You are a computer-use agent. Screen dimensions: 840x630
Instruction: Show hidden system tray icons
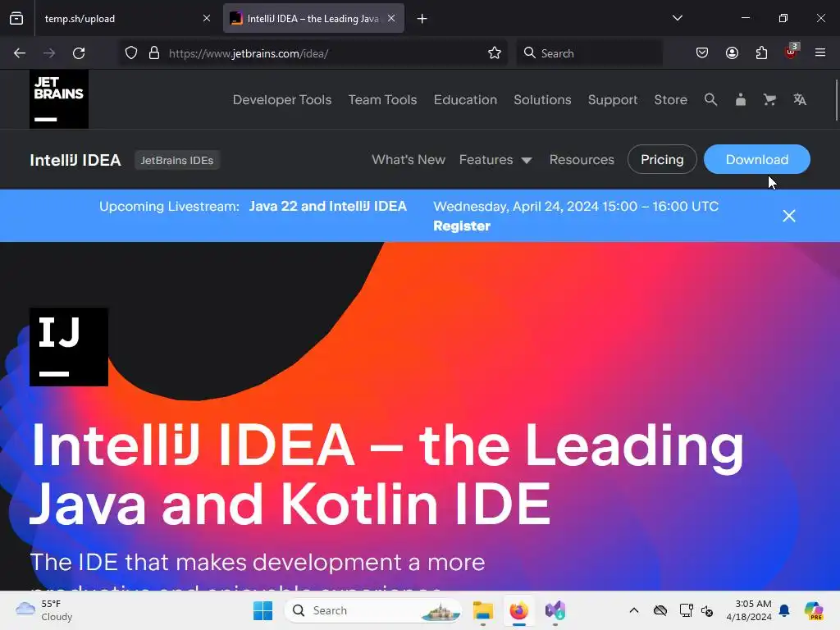pyautogui.click(x=634, y=610)
